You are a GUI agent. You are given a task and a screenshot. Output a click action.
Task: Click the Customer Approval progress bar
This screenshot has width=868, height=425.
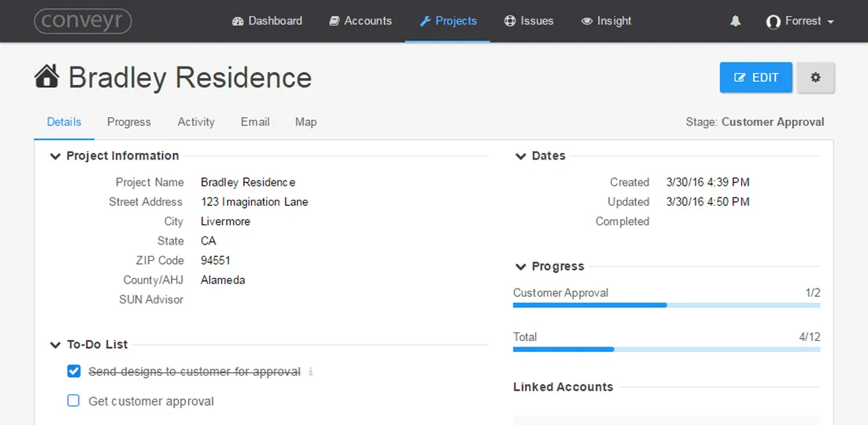[666, 305]
